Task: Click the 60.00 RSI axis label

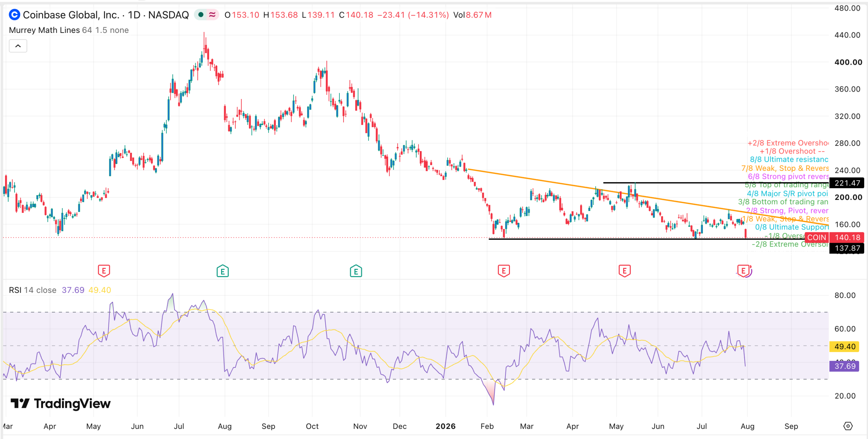Action: (x=845, y=329)
